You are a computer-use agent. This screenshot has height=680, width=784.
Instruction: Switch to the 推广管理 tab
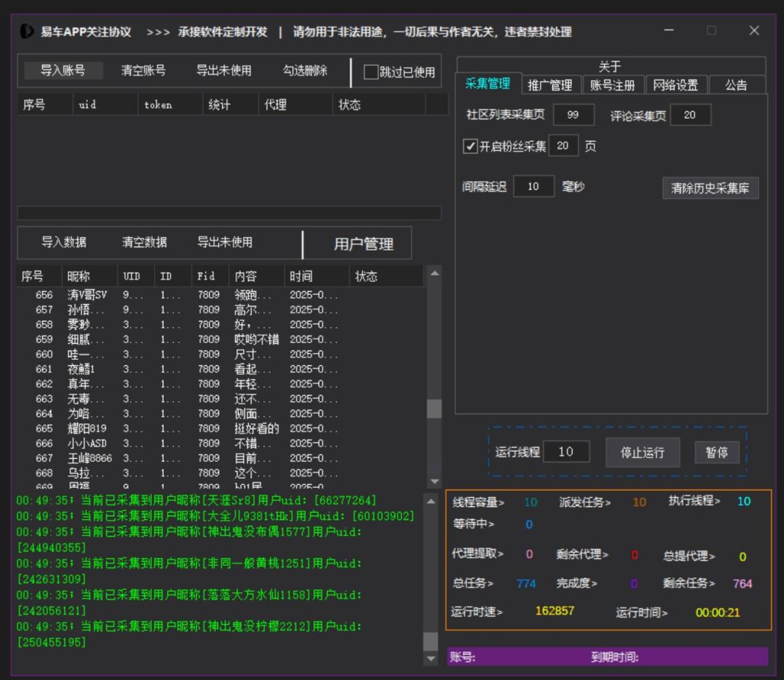(550, 85)
